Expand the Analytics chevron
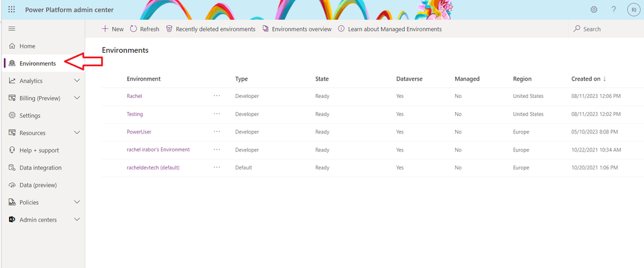The height and width of the screenshot is (268, 644). (77, 81)
